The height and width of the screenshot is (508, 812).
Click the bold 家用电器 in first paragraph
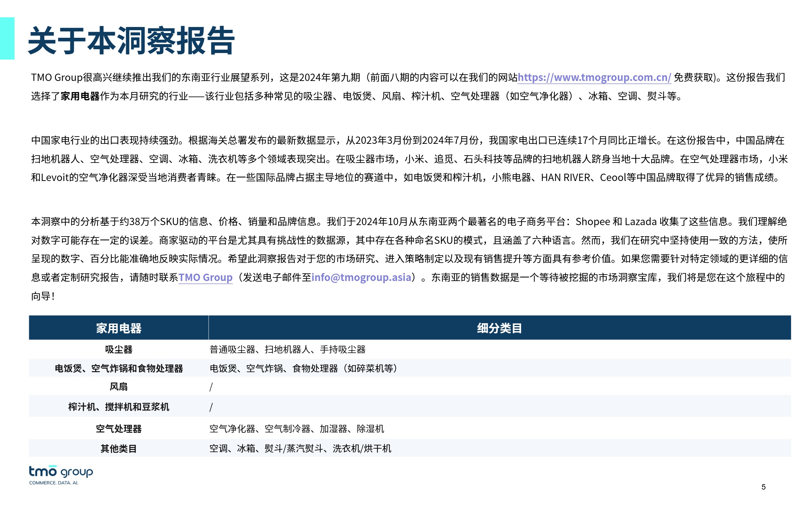click(80, 97)
